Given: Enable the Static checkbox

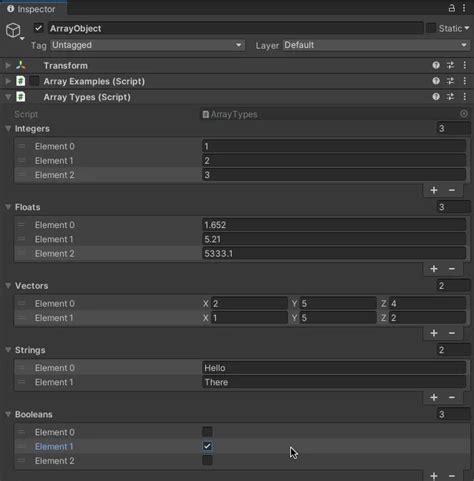Looking at the screenshot, I should click(x=431, y=28).
